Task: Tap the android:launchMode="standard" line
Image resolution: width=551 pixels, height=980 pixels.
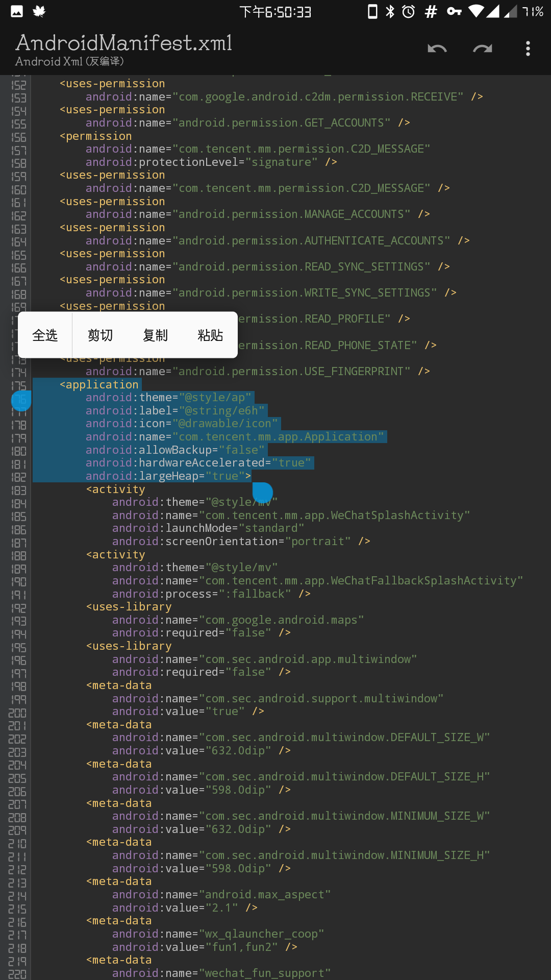Action: [x=208, y=528]
